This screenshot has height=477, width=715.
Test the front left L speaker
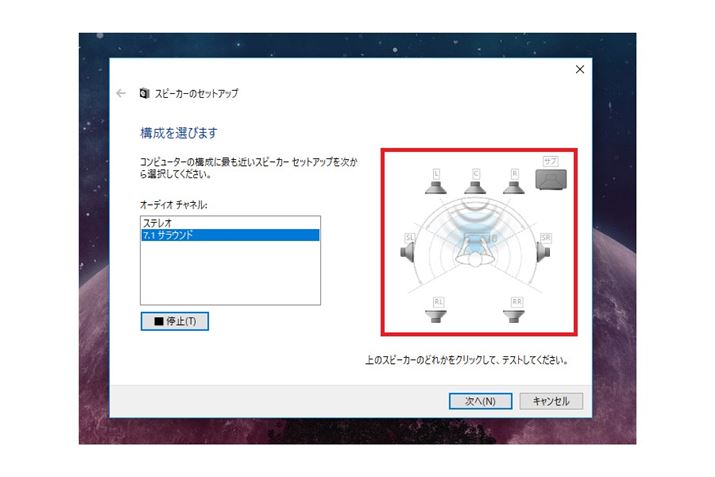click(x=435, y=182)
